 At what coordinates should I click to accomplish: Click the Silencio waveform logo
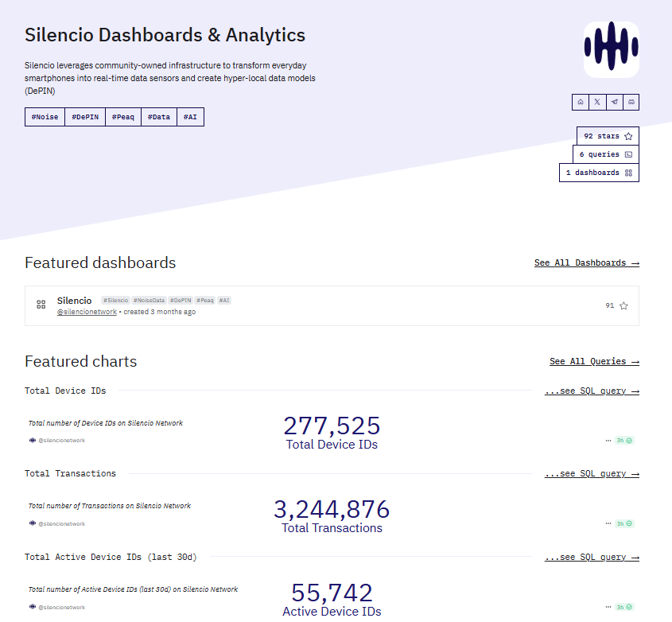point(611,49)
